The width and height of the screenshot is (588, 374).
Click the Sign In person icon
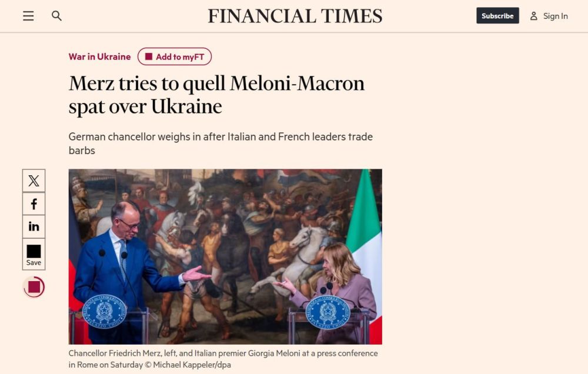(533, 16)
